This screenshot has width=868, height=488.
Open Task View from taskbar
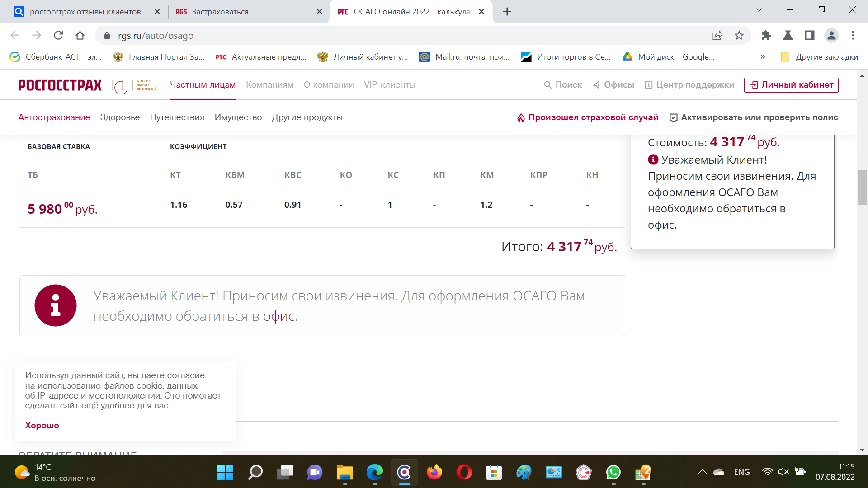[285, 473]
